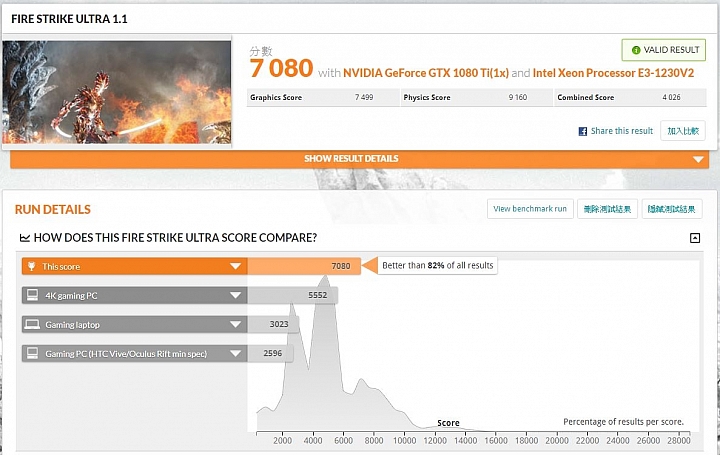Click the arrow at the end of the Show Result Details bar
Screen dimensions: 720x455
tap(698, 159)
